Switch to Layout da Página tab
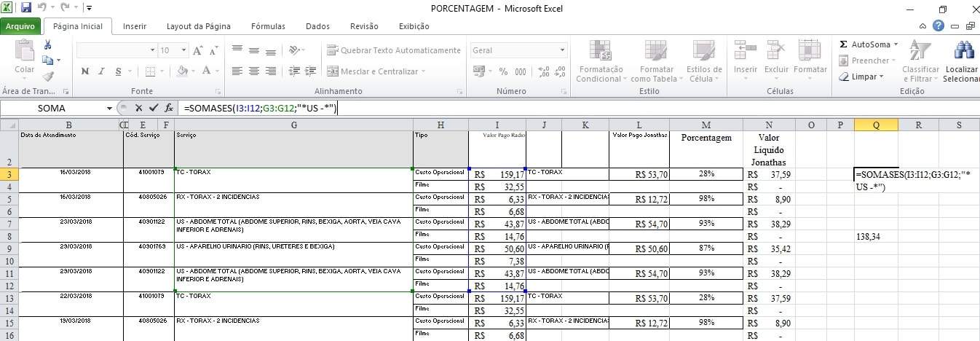This screenshot has width=980, height=341. pos(199,26)
